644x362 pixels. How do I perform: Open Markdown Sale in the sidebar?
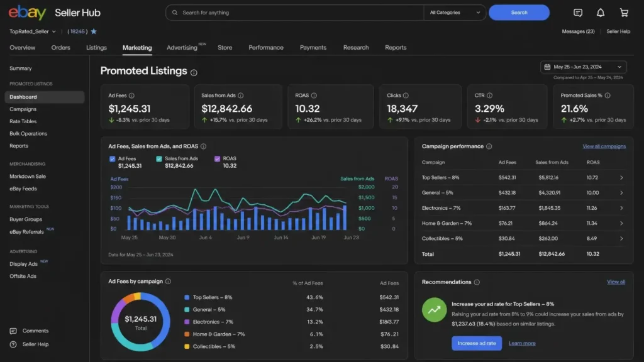tap(28, 177)
